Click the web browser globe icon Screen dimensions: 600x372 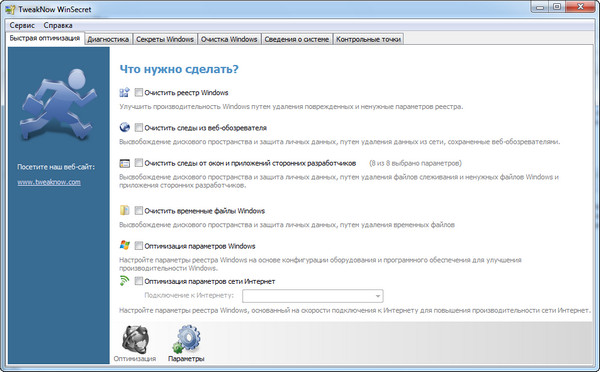pos(124,127)
